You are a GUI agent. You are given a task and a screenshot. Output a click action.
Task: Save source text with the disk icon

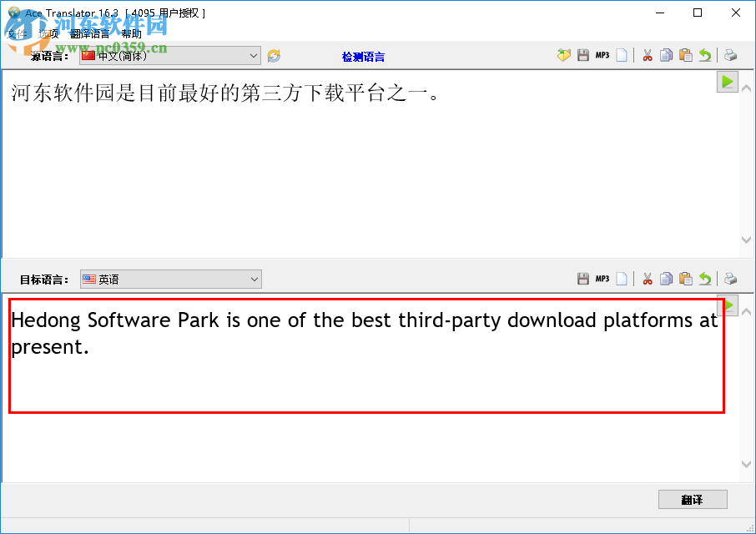(583, 55)
